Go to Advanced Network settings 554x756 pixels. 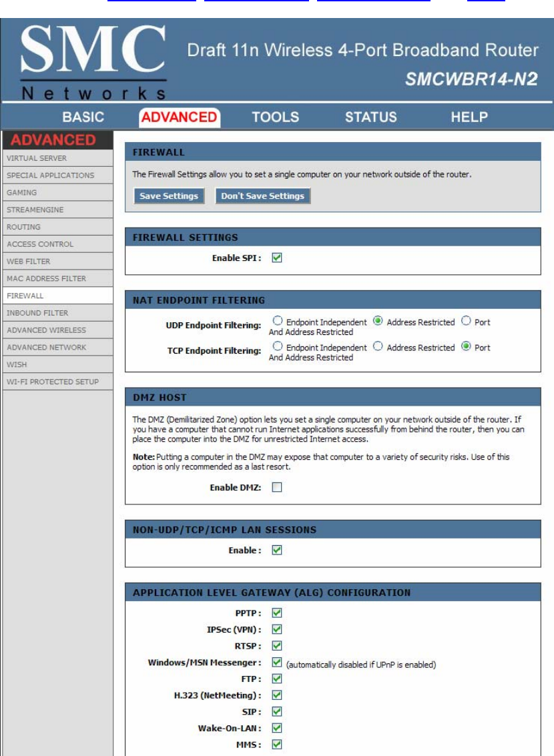coord(58,347)
